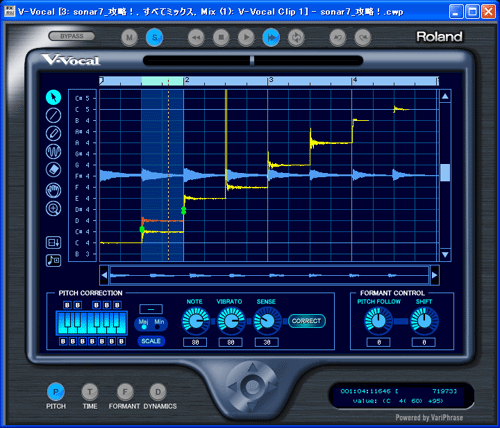The image size is (500, 428).
Task: Click the waveform overview strip
Action: click(x=269, y=275)
